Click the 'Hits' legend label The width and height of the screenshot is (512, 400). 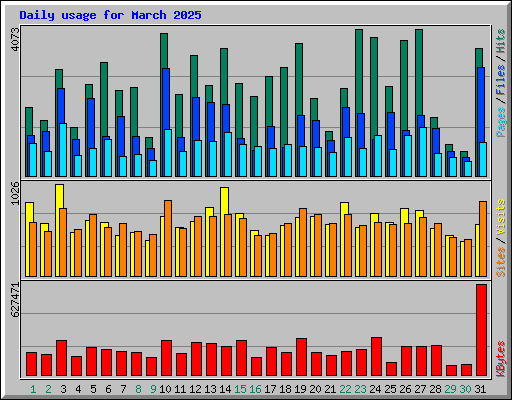tap(501, 41)
